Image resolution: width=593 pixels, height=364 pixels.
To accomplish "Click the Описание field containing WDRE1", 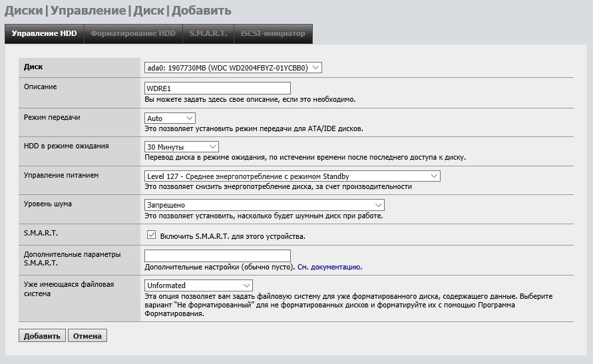I will tap(218, 88).
